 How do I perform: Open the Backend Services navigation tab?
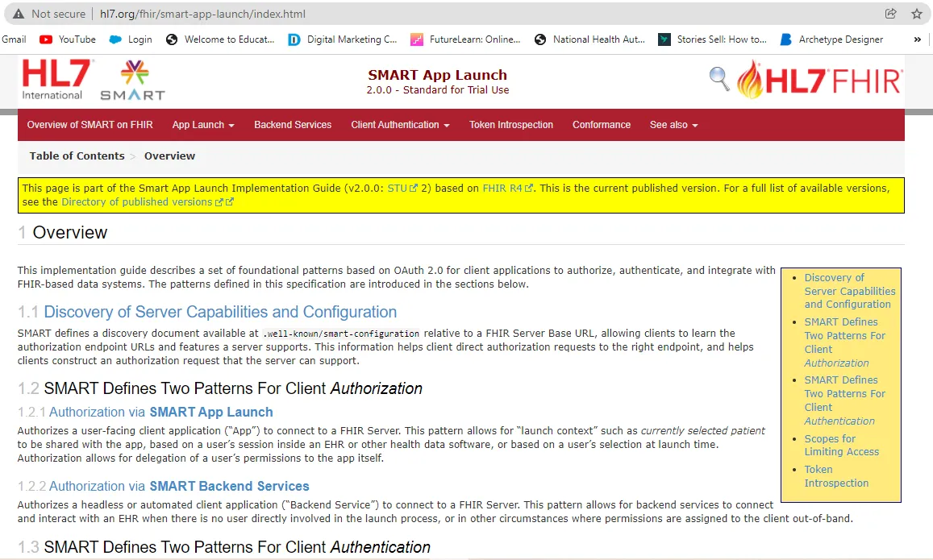pyautogui.click(x=293, y=125)
